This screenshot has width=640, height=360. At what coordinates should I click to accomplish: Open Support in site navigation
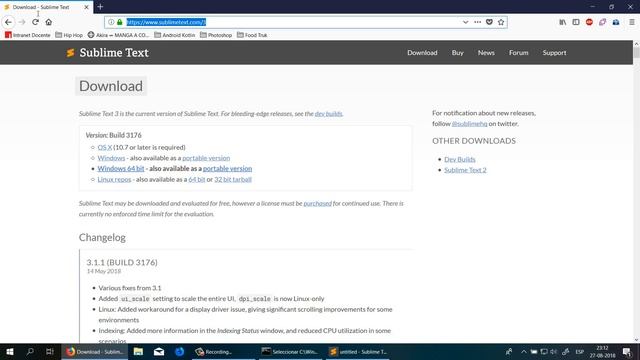pos(554,53)
